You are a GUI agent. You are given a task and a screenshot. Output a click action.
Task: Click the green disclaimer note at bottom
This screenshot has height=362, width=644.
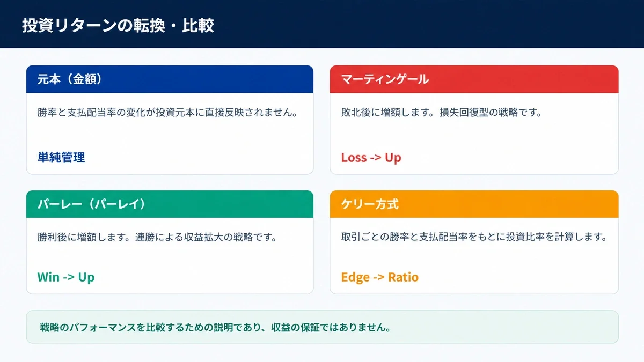point(322,327)
